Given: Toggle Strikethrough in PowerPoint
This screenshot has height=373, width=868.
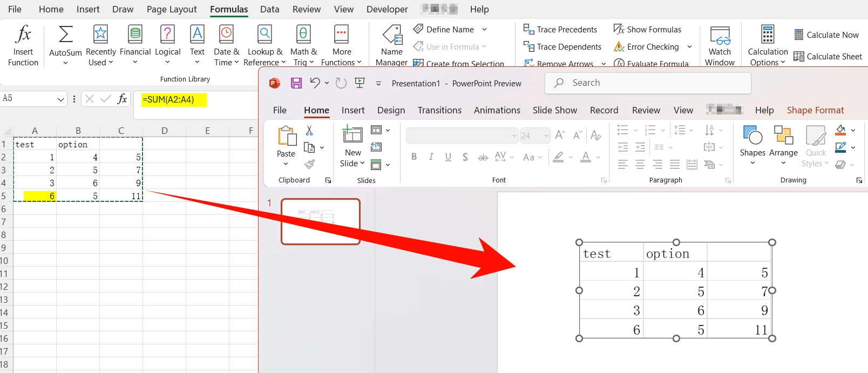Looking at the screenshot, I should (483, 157).
